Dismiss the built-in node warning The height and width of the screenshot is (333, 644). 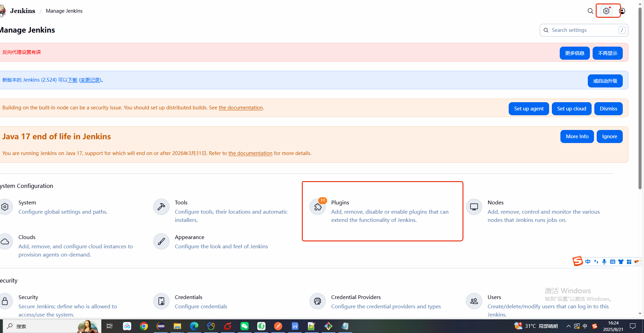click(608, 109)
